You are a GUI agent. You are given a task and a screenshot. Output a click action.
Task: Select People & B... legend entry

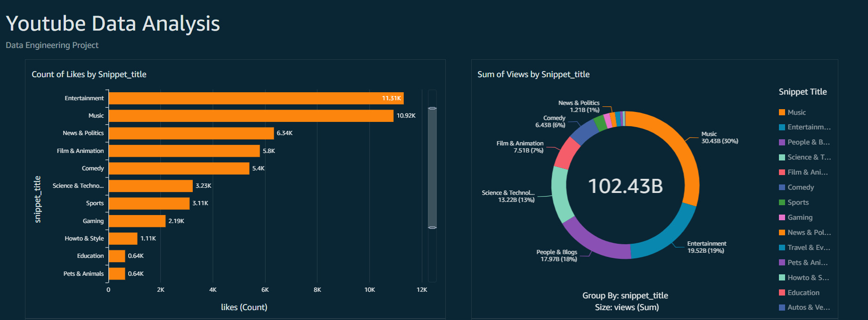(x=809, y=143)
